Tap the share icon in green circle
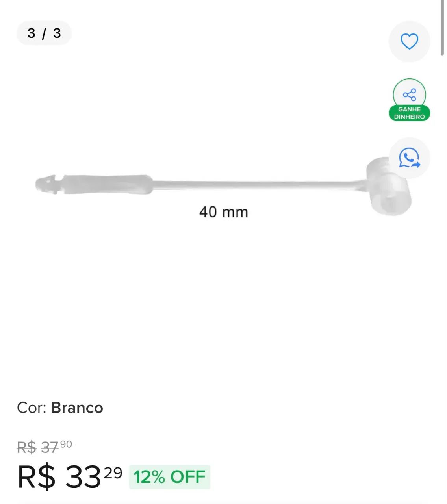Screen dimensions: 447x504 pos(409,94)
